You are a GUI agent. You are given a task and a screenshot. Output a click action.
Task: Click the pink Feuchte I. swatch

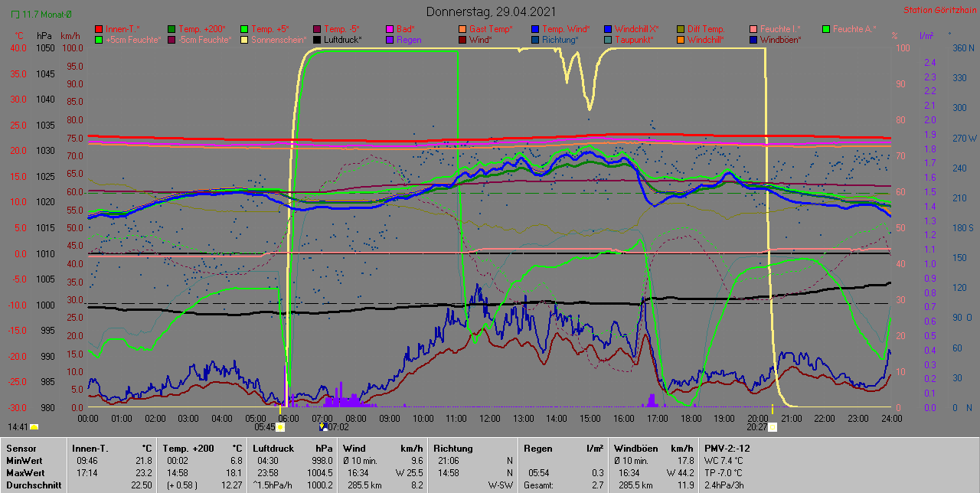tap(754, 29)
